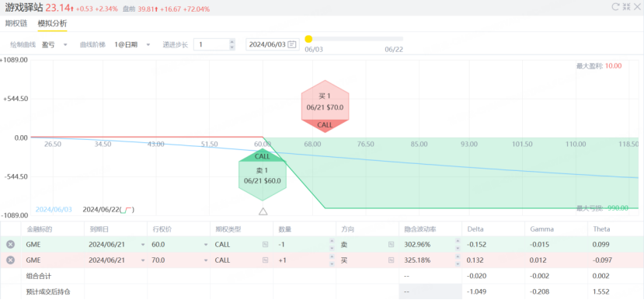The image size is (644, 300).
Task: Open the 绘制曲线 盈亏 dropdown
Action: coord(55,44)
